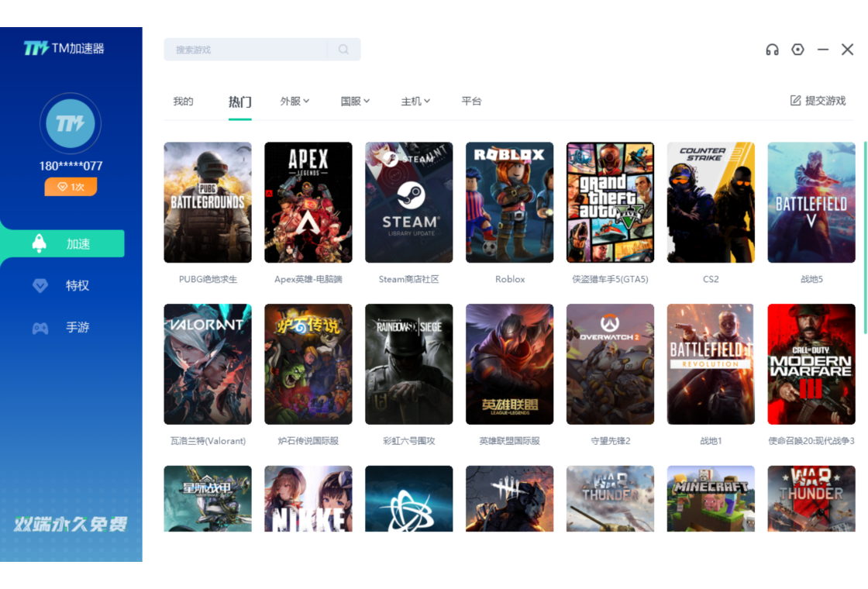Click the 180*****077 account number
This screenshot has height=589, width=868.
point(71,166)
